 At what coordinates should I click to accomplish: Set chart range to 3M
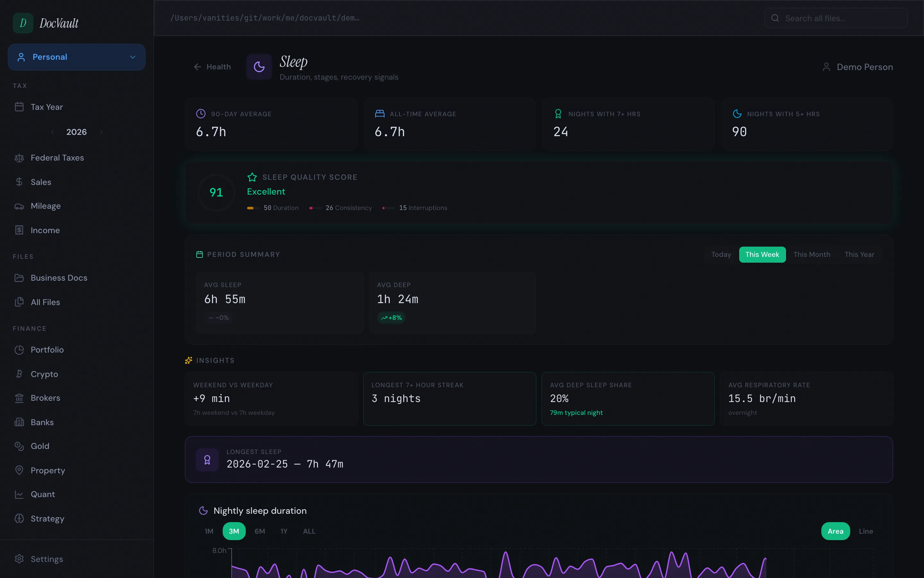(234, 531)
